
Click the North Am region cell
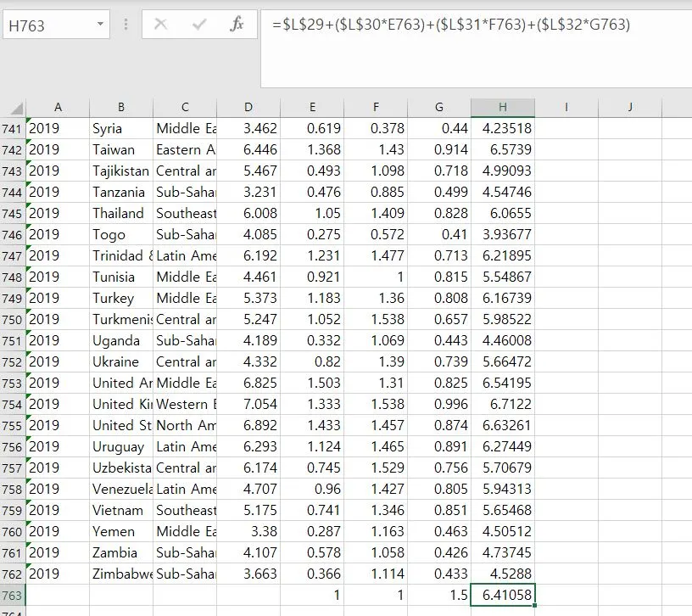click(185, 425)
